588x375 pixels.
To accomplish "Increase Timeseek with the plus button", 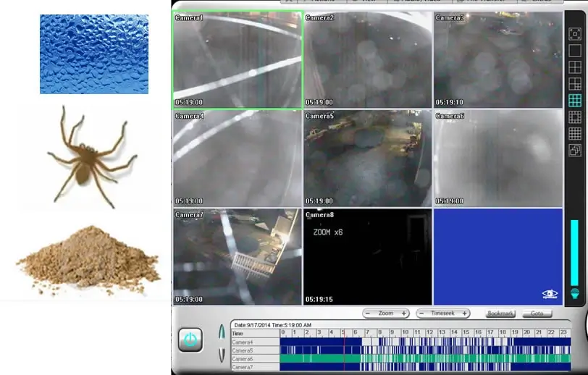I will coord(464,313).
